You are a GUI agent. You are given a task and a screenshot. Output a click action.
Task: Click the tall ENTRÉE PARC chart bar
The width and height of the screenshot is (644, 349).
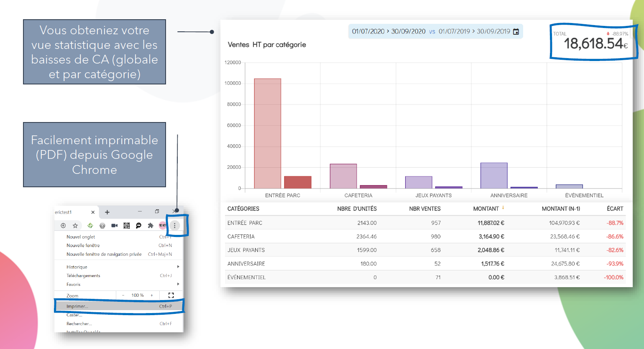[x=268, y=134]
